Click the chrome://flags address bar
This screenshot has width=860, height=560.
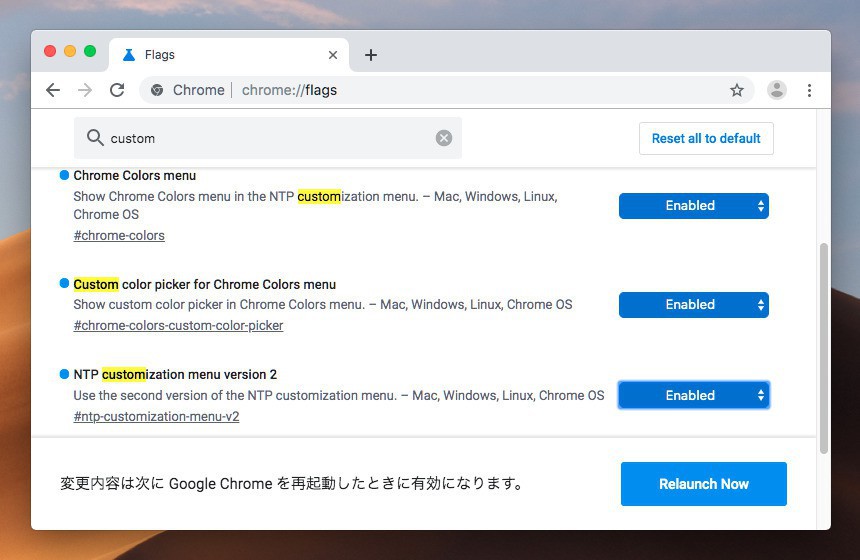[x=447, y=90]
